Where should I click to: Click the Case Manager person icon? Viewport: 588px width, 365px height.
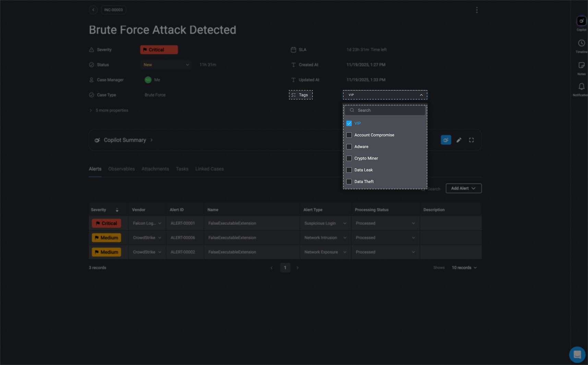pyautogui.click(x=92, y=80)
